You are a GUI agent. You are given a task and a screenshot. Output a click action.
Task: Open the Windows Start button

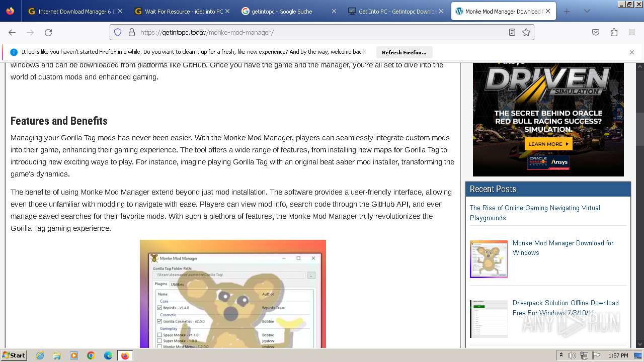[14, 355]
